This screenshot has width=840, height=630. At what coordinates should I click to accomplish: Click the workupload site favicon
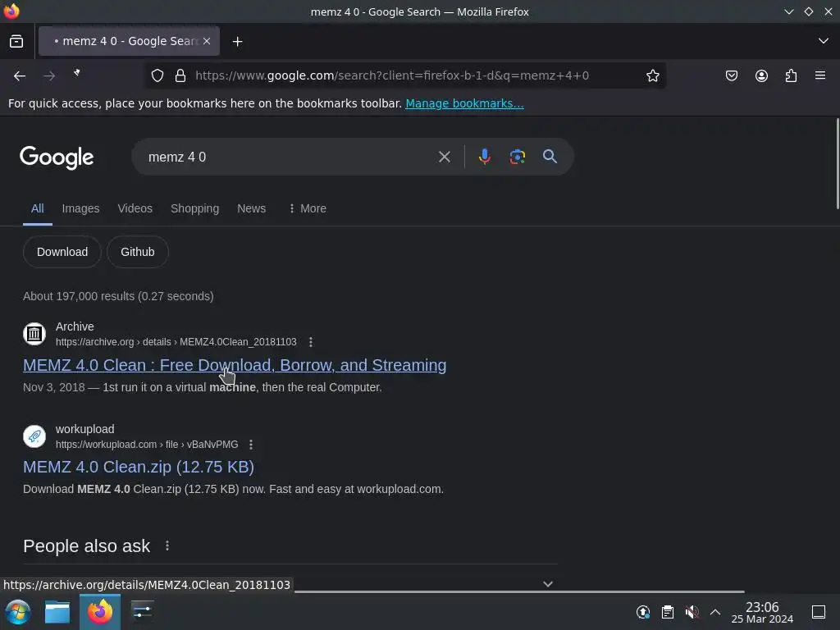point(34,436)
